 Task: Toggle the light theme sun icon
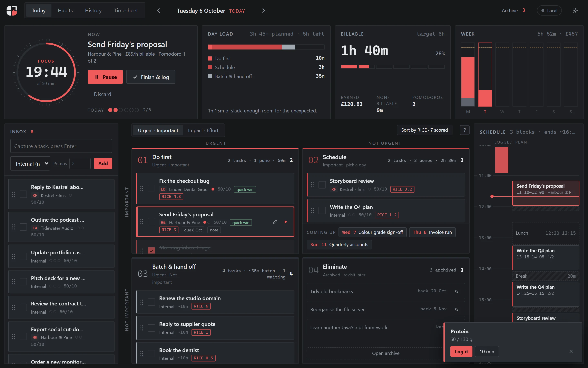point(575,10)
